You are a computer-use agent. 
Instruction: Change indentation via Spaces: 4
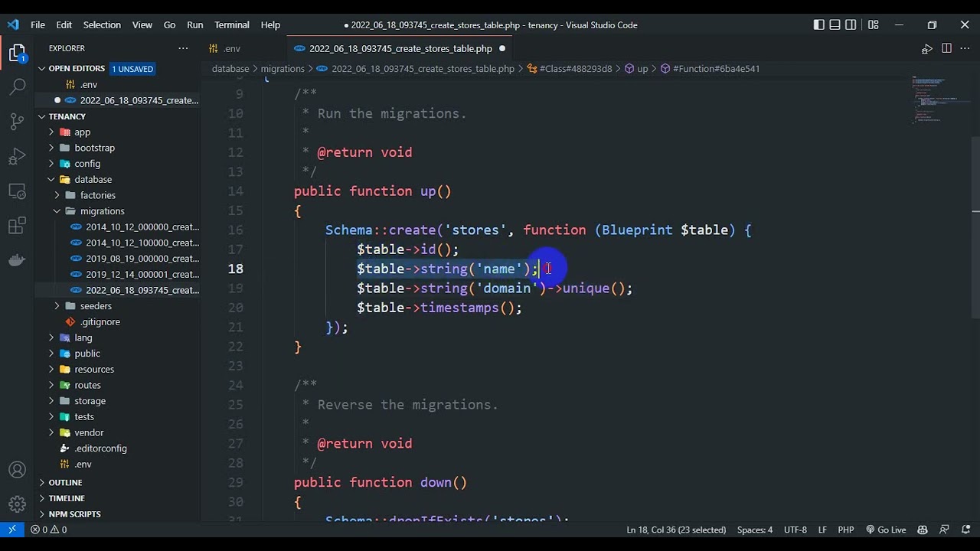point(755,530)
